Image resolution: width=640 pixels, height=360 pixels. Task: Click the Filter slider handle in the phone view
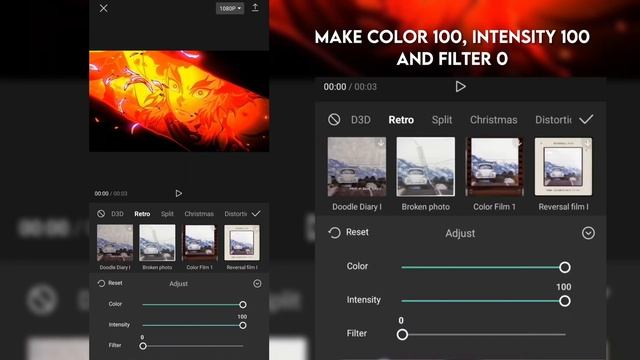click(x=143, y=346)
